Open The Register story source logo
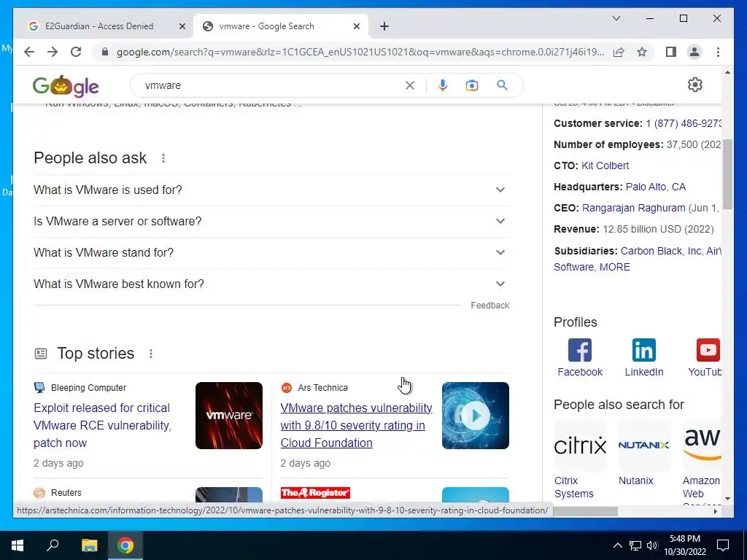This screenshot has height=560, width=747. tap(315, 493)
